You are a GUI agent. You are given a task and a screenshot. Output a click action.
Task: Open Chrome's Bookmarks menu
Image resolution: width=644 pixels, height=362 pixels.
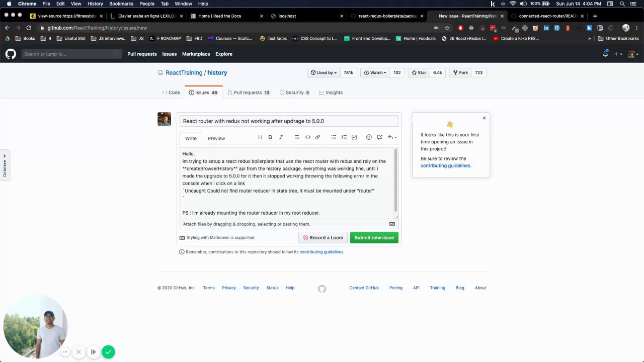pos(121,4)
